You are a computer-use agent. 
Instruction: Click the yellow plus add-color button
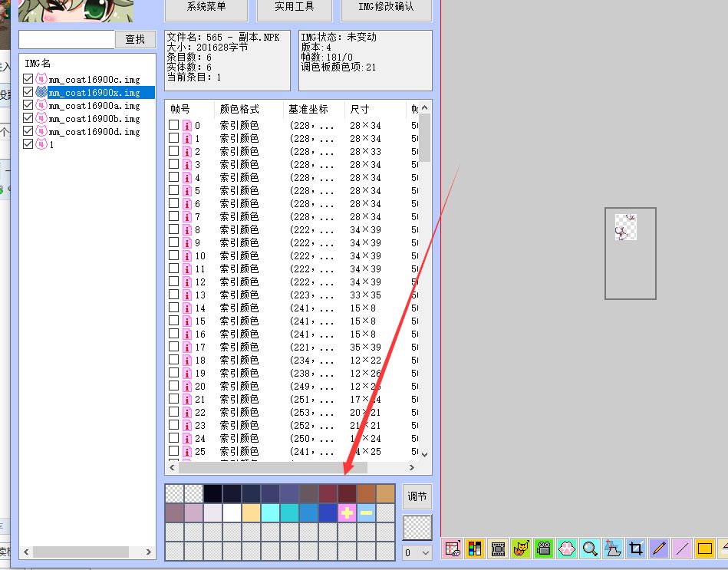[x=347, y=512]
